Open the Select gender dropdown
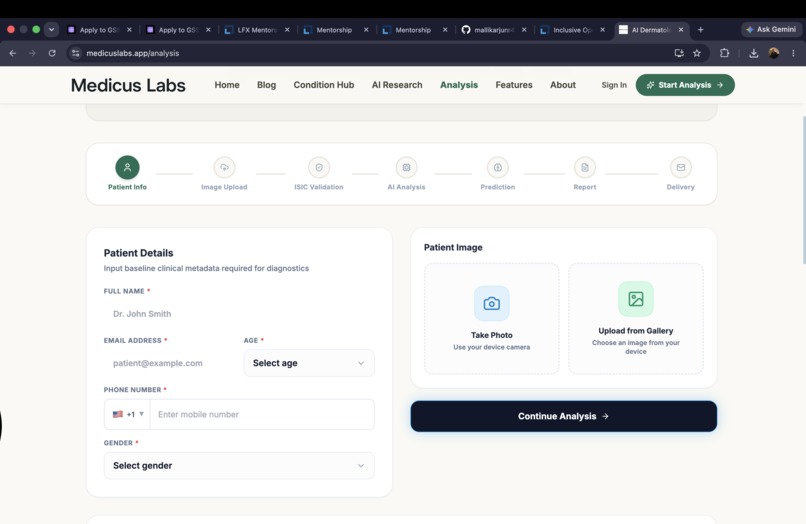The image size is (806, 524). [239, 465]
